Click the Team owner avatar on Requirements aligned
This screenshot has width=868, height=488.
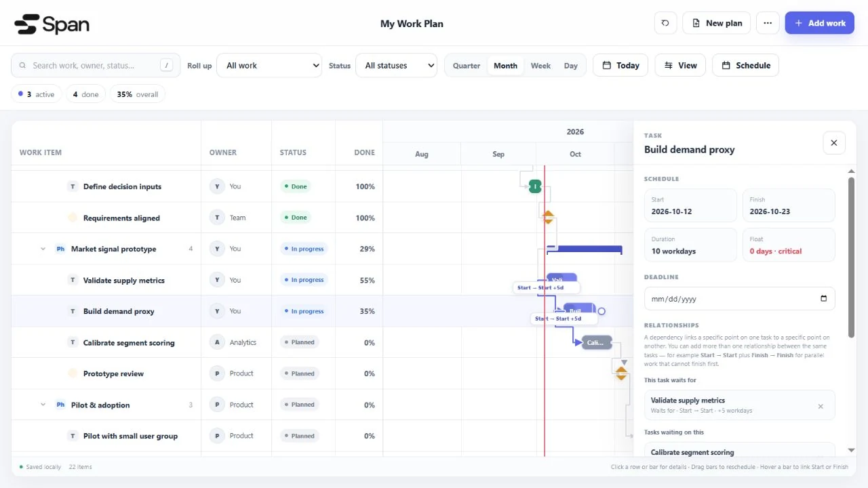point(217,218)
